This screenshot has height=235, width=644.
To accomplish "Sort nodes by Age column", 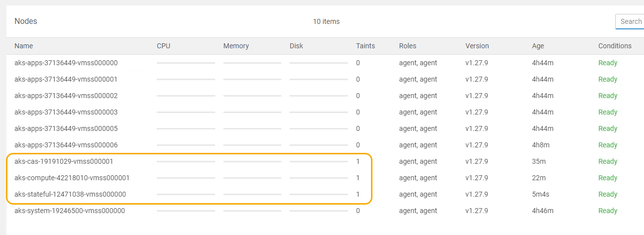I will tap(538, 46).
